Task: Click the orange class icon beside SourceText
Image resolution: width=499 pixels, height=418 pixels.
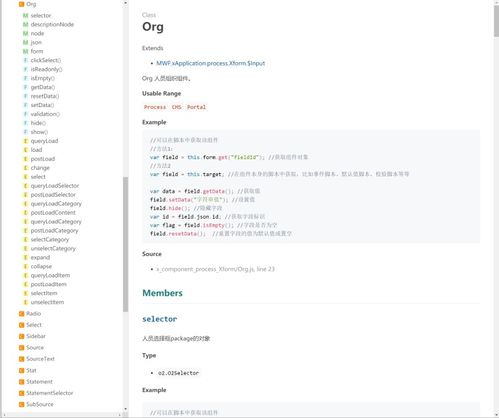Action: click(x=22, y=359)
